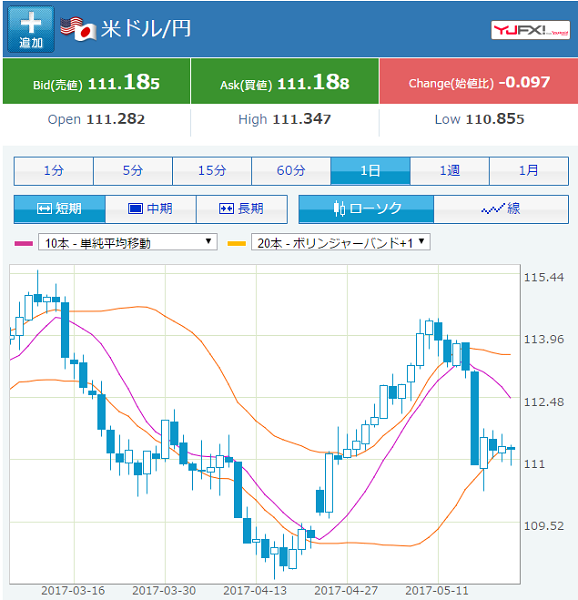Click the US and Japan flags icon
The image size is (578, 600).
78,29
